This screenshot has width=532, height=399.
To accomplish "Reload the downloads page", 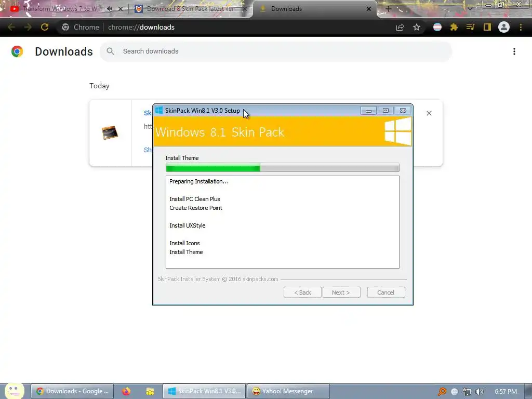I will (x=45, y=27).
